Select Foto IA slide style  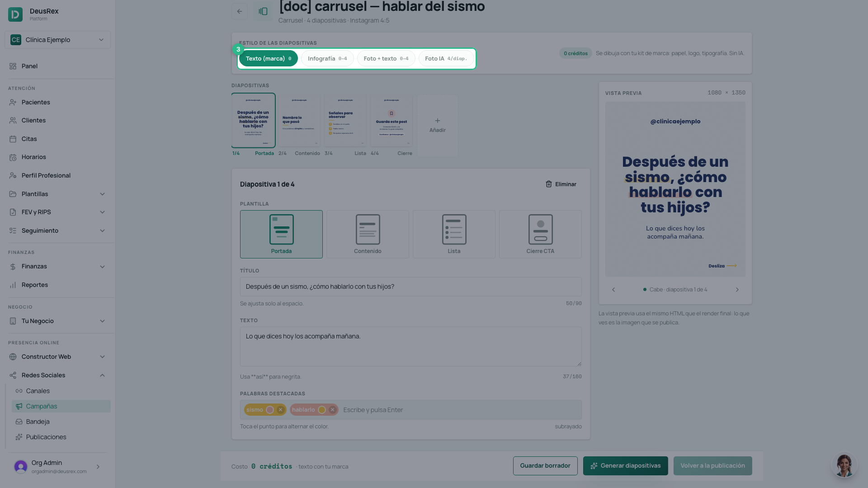point(446,58)
